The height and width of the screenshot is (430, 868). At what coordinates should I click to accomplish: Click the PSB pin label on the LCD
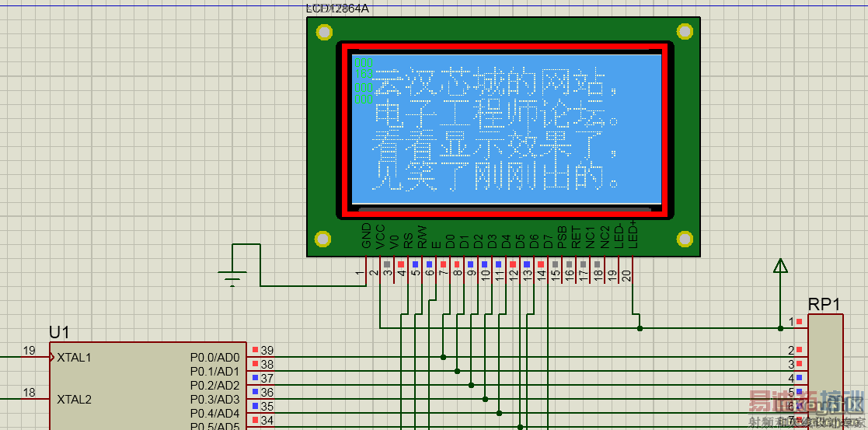coord(563,237)
